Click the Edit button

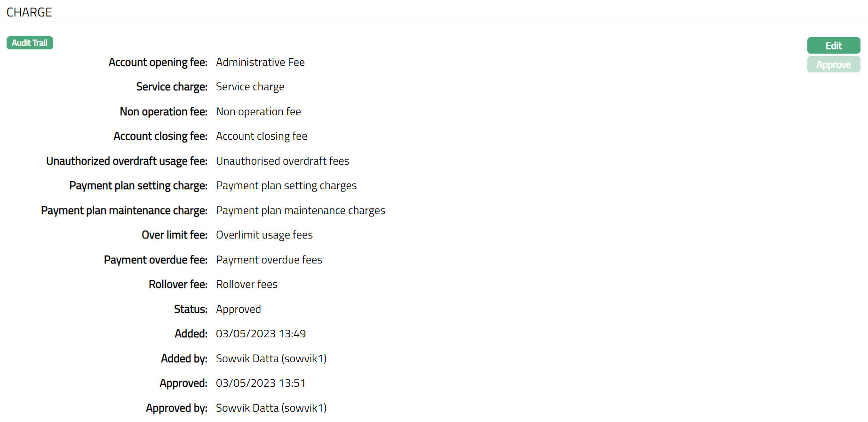pyautogui.click(x=833, y=46)
